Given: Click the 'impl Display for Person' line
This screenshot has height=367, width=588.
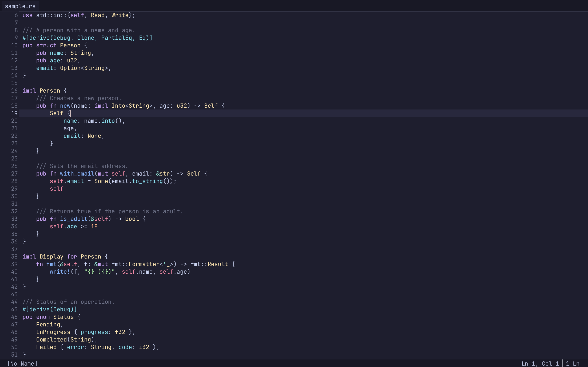Looking at the screenshot, I should 65,256.
